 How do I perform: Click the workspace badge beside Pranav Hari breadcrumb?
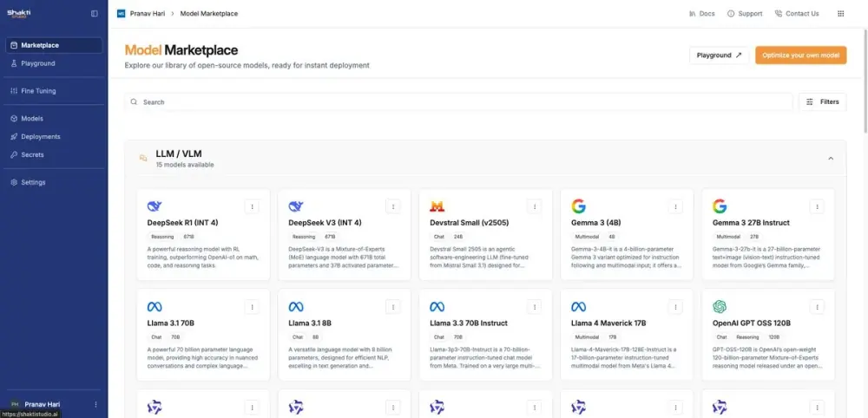(122, 14)
